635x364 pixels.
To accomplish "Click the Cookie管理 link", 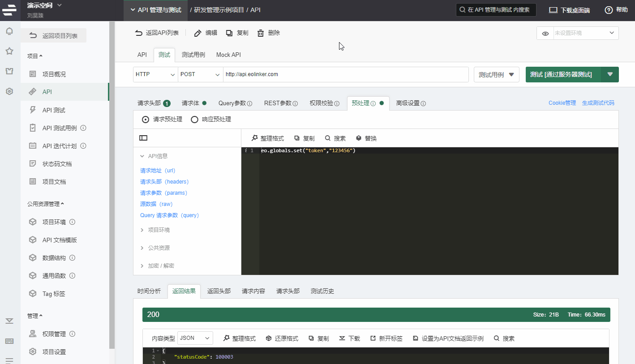I will click(562, 103).
